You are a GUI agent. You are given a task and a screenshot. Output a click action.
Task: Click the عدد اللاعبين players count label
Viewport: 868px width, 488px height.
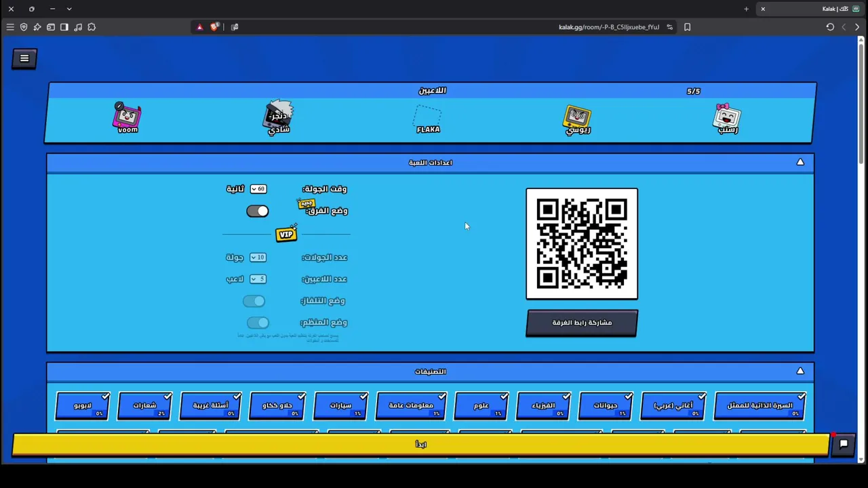[324, 279]
